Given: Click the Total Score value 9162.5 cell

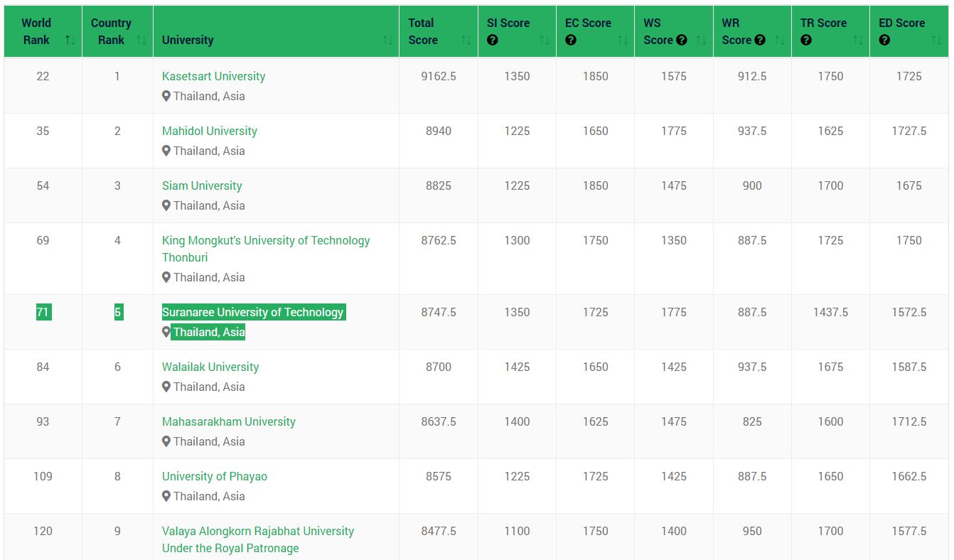Looking at the screenshot, I should [x=438, y=76].
